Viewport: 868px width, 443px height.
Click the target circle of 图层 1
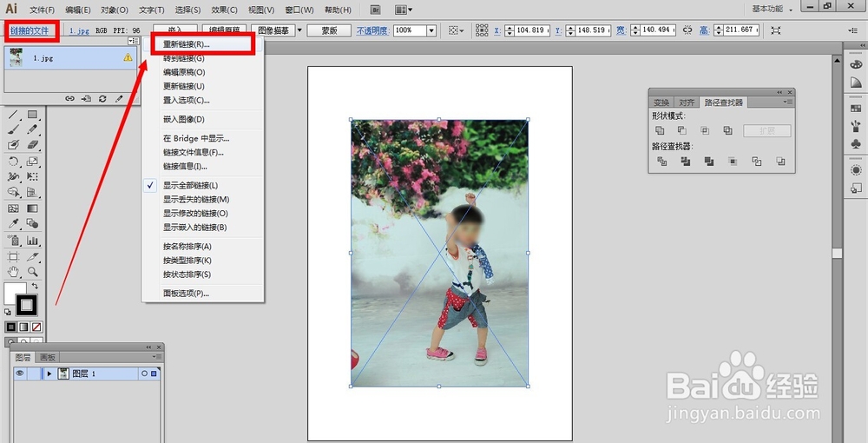pos(144,374)
